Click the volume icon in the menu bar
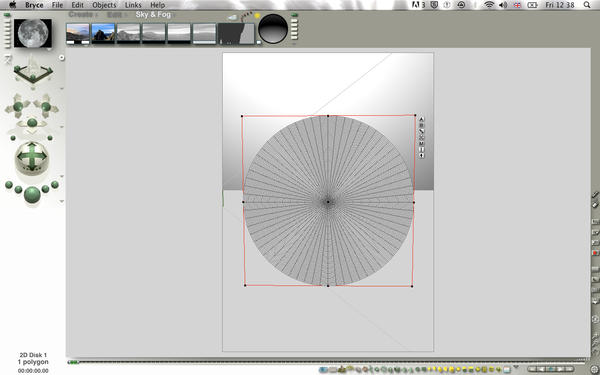This screenshot has width=600, height=375. pyautogui.click(x=503, y=5)
